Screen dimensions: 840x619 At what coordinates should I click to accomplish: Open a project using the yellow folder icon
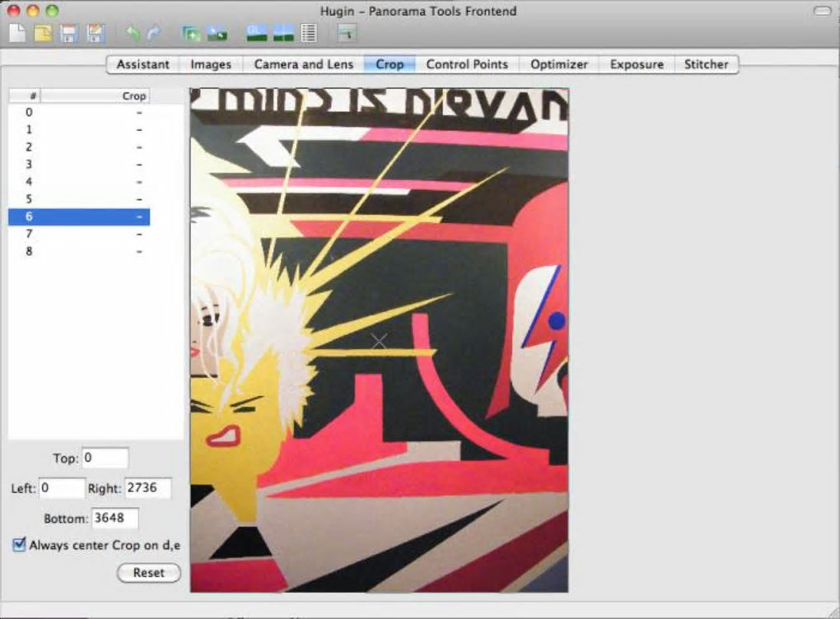click(x=43, y=33)
